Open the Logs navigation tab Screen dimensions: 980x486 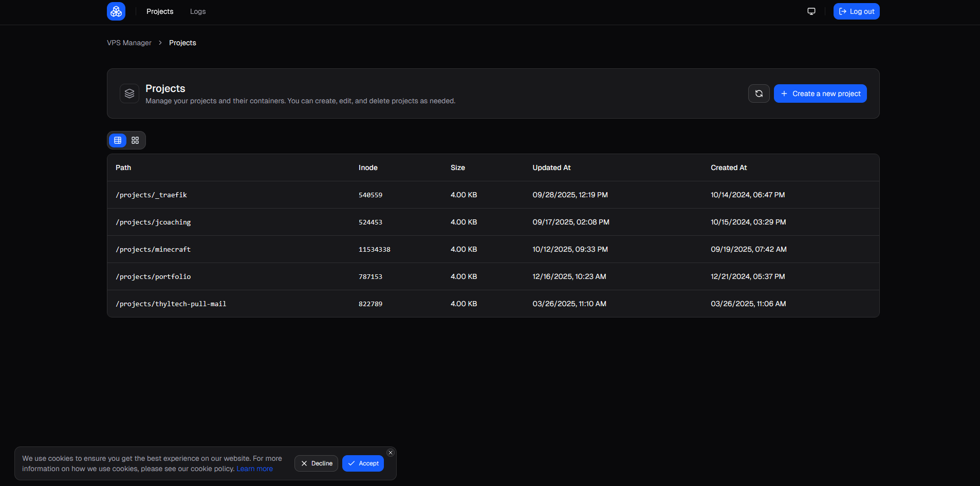pyautogui.click(x=198, y=11)
